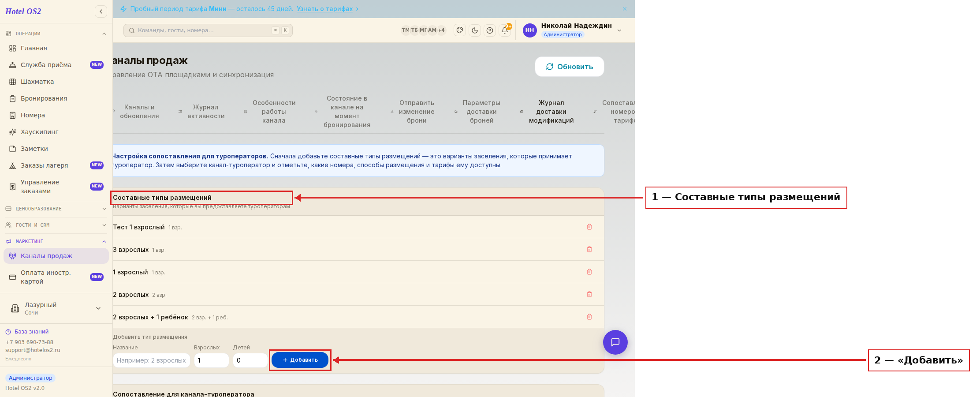Open the Лазурный hotel selector dropdown
Screen dimensions: 980x397
pos(56,308)
